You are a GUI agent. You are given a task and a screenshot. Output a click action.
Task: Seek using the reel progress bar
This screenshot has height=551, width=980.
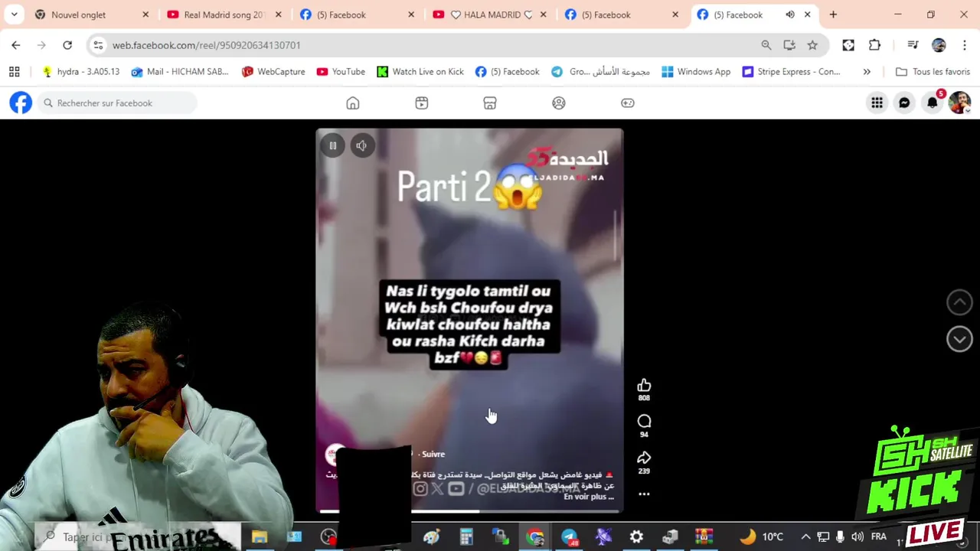pos(469,510)
